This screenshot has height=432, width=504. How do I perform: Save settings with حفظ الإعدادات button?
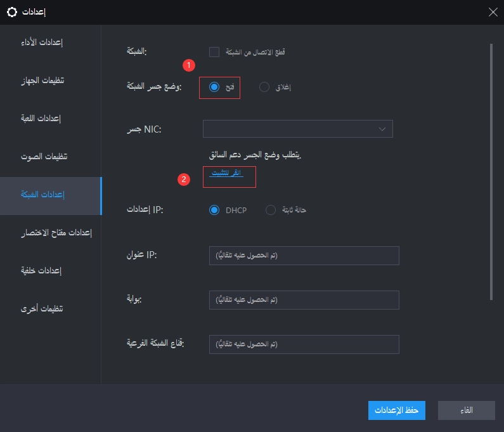(397, 410)
